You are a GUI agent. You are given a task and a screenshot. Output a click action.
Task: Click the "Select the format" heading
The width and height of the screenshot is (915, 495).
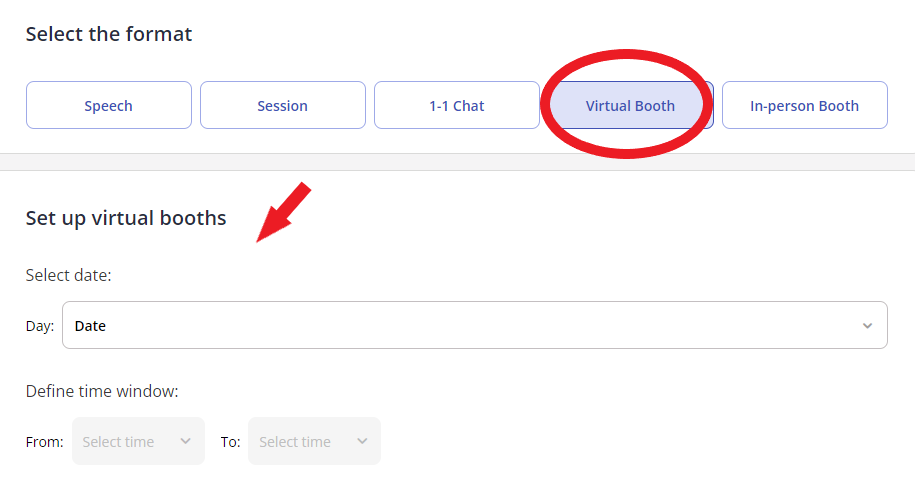109,34
